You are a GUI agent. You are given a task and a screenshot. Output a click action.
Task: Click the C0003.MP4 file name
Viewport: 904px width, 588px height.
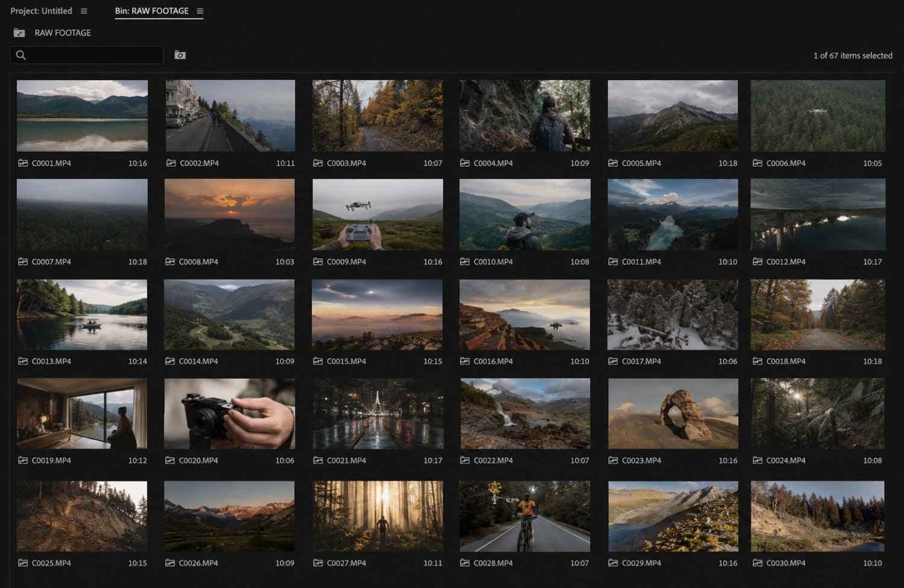(347, 163)
